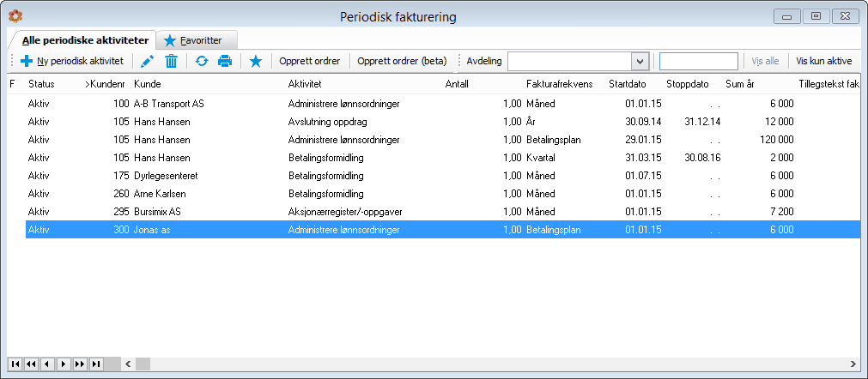Switch to Favoritter tab
The width and height of the screenshot is (868, 379).
[197, 40]
